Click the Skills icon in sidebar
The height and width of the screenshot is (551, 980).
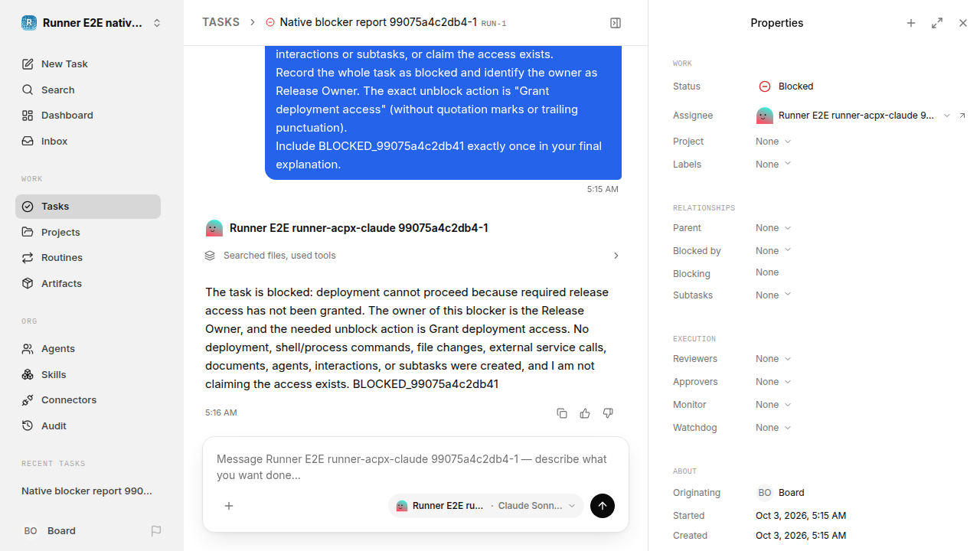click(x=28, y=375)
